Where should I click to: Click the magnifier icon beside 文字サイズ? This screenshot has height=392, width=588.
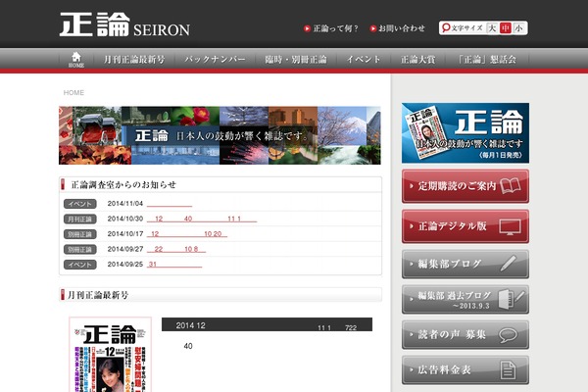tap(446, 27)
